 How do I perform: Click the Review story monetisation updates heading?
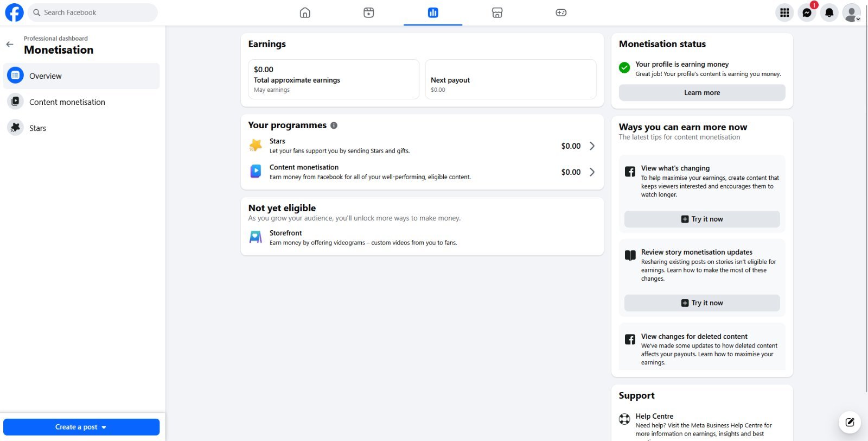click(x=697, y=252)
